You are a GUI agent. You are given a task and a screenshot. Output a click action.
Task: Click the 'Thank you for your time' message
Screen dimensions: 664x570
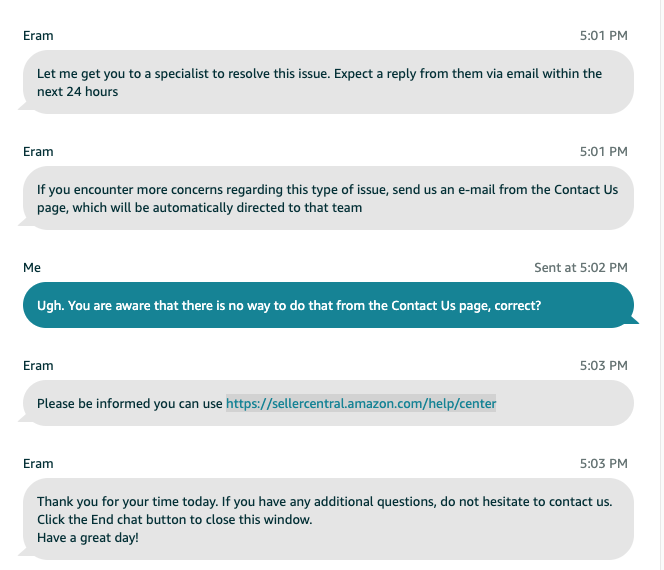pos(328,519)
